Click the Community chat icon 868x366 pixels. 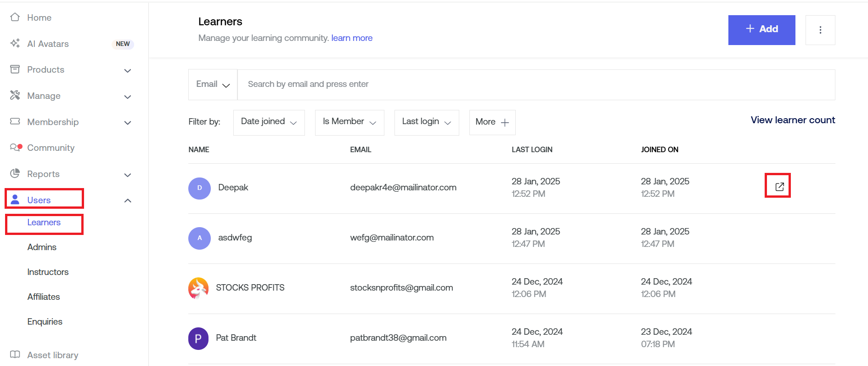tap(16, 148)
